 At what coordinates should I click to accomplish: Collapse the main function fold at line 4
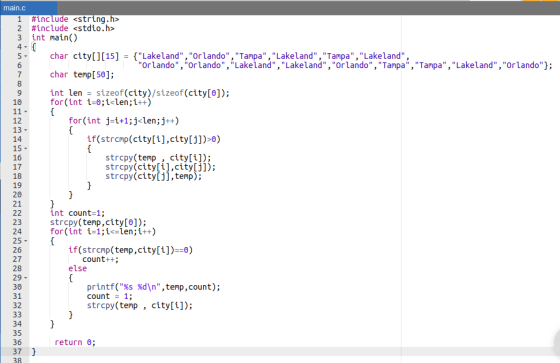pos(25,47)
